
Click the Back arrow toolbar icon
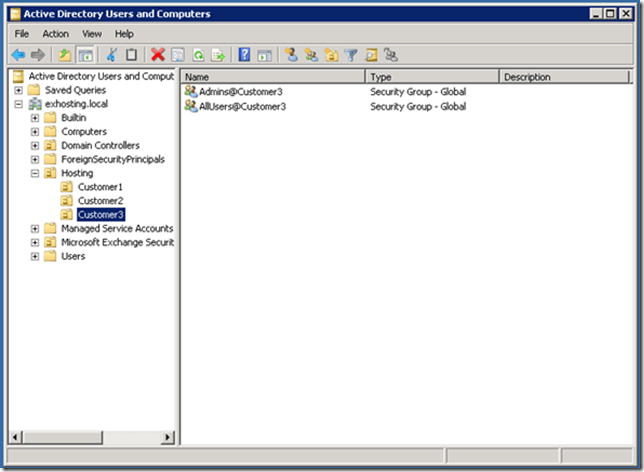[x=18, y=55]
